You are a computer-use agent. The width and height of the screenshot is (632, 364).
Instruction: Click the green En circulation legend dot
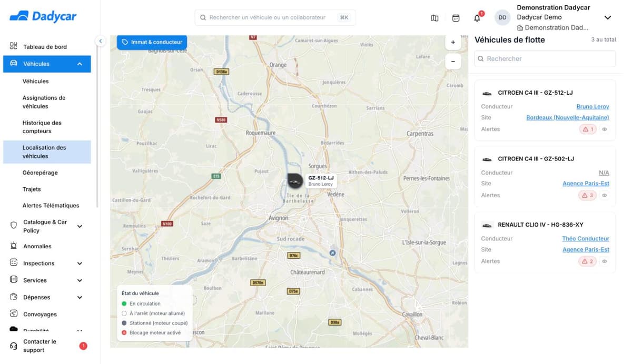pos(124,304)
